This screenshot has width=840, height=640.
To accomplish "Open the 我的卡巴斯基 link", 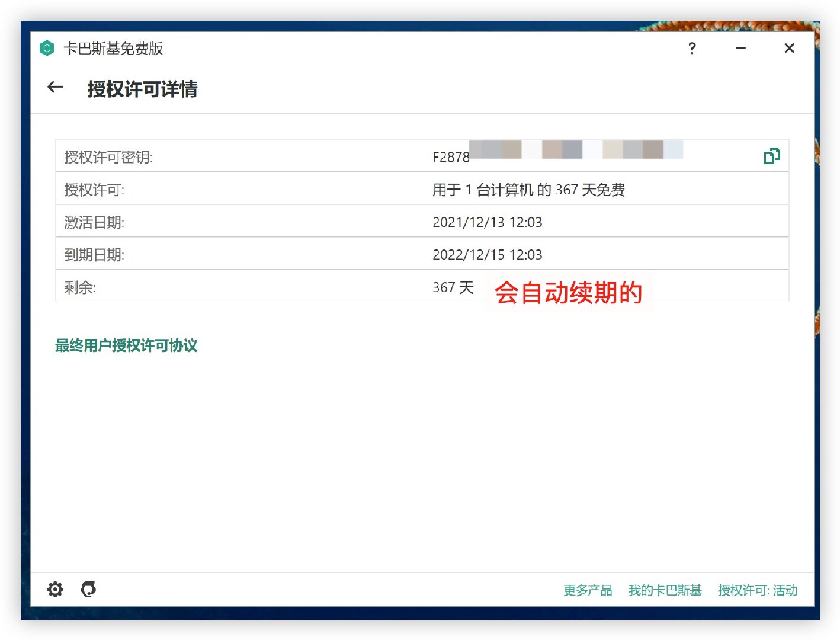I will (x=665, y=590).
